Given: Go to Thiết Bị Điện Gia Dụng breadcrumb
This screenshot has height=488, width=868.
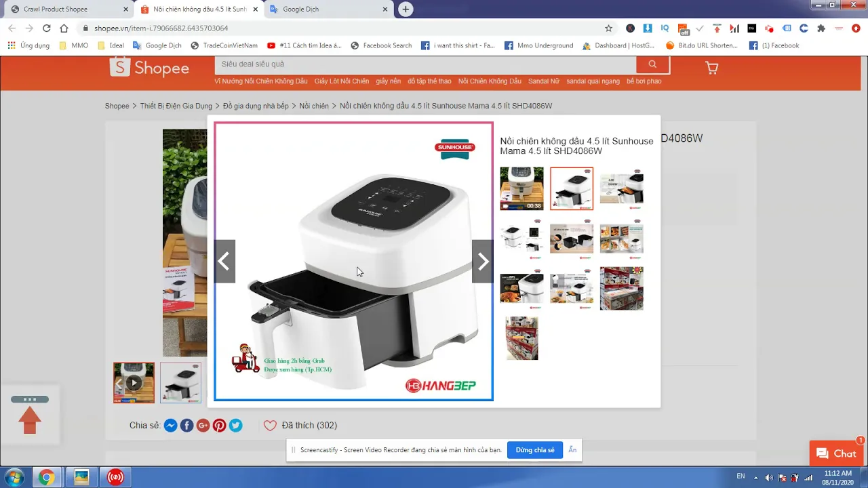Looking at the screenshot, I should click(176, 106).
